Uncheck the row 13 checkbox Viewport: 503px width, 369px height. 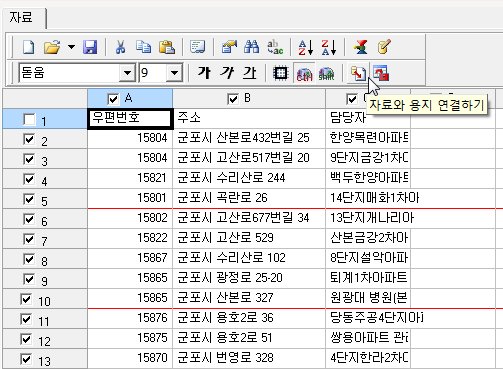[26, 359]
